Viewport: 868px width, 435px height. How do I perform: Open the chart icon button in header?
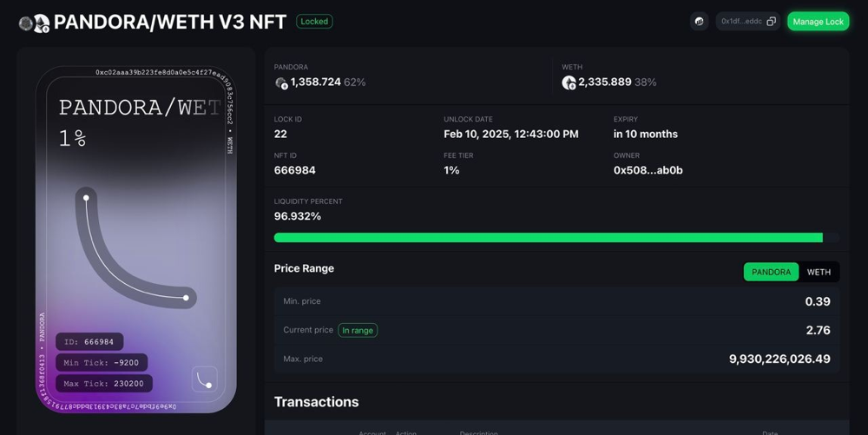coord(699,22)
